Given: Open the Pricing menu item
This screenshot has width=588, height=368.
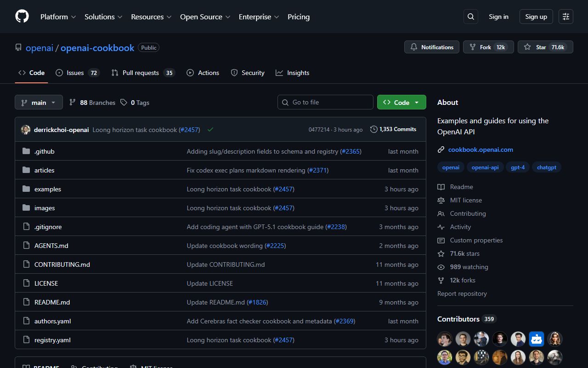Looking at the screenshot, I should click(x=299, y=17).
